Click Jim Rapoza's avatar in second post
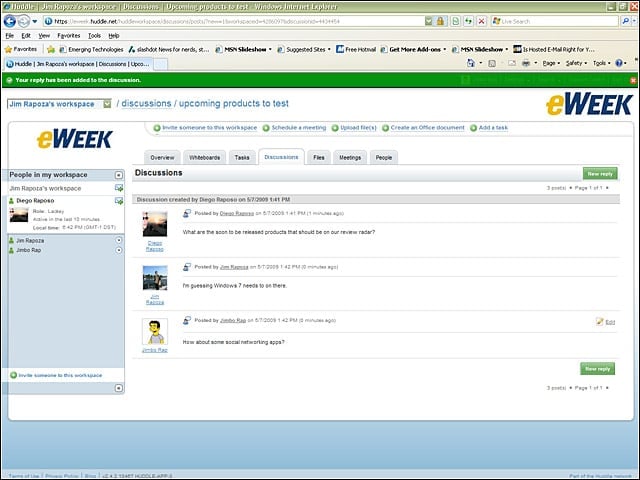This screenshot has height=480, width=640. tap(155, 278)
